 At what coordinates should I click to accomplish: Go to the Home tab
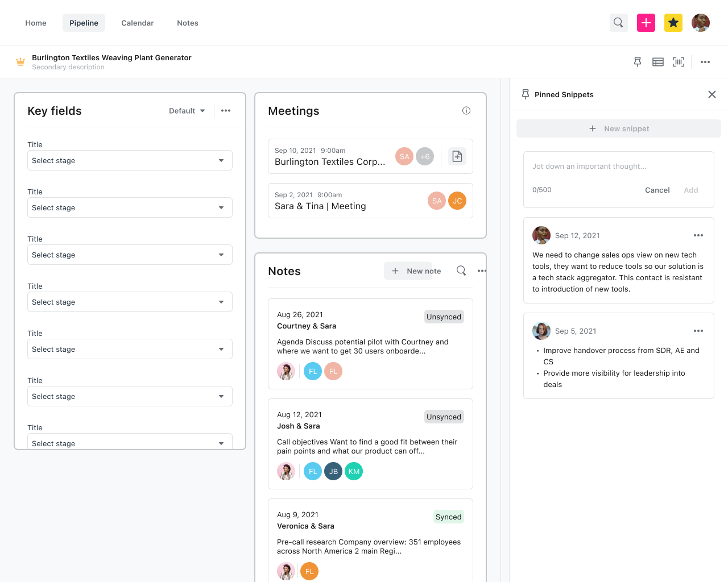tap(36, 23)
